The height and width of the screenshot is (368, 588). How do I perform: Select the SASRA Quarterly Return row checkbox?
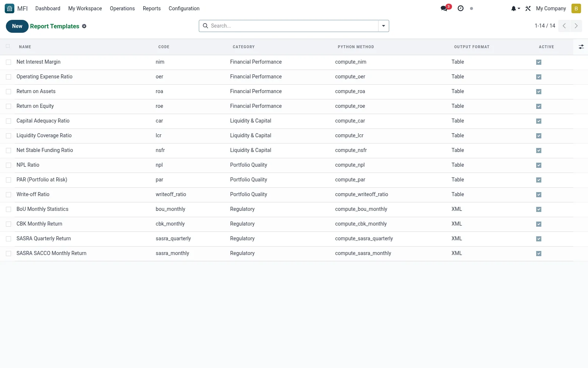[x=8, y=239]
